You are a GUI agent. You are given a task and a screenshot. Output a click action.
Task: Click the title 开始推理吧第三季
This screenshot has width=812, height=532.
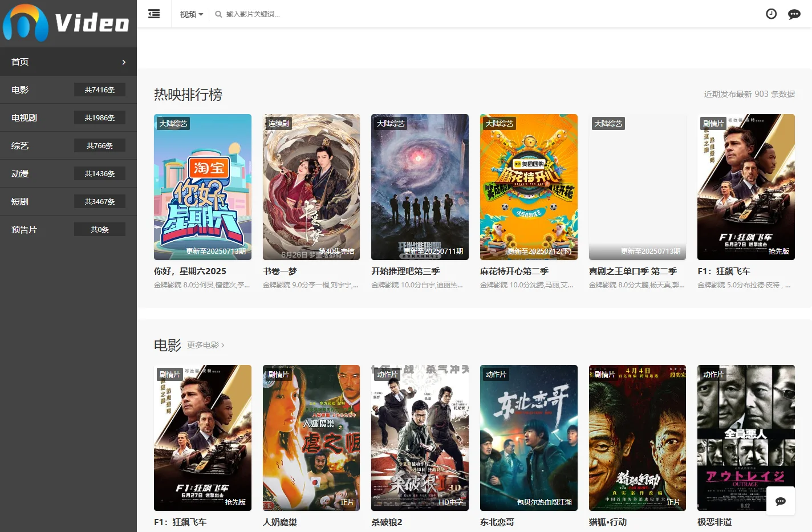[x=405, y=271]
